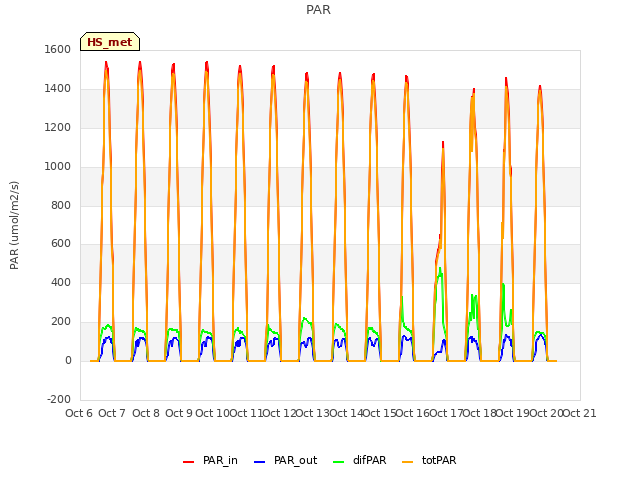Click the Oct 6 x-axis label
The image size is (640, 480).
79,413
